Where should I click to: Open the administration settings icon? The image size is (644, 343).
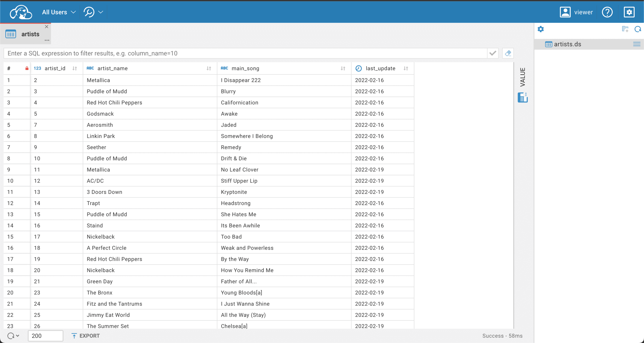629,12
